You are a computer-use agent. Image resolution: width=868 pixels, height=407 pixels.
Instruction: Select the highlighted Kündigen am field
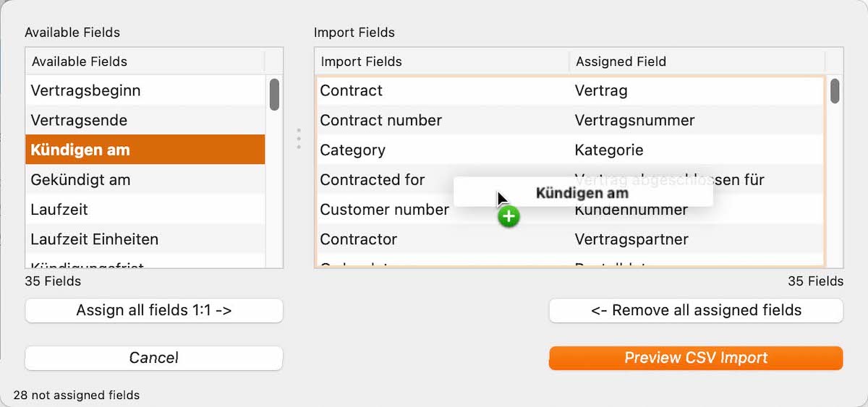(145, 150)
